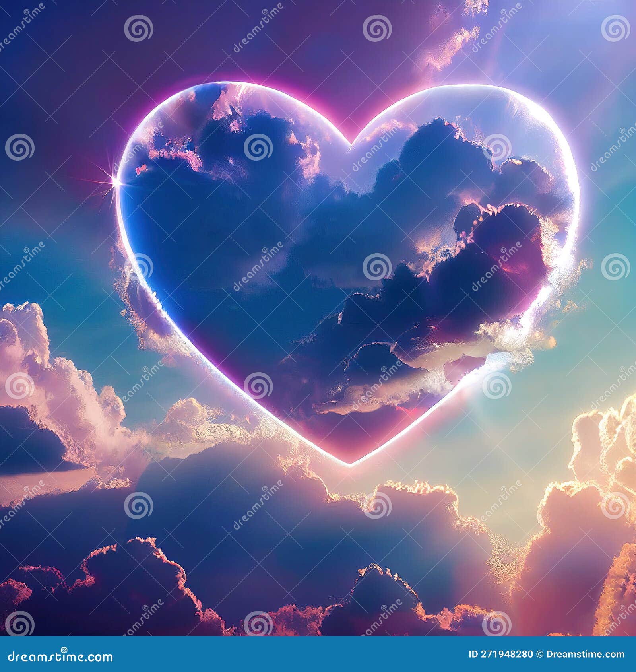Select the bright star flare on heart's edge
The height and width of the screenshot is (672, 636).
114,184
